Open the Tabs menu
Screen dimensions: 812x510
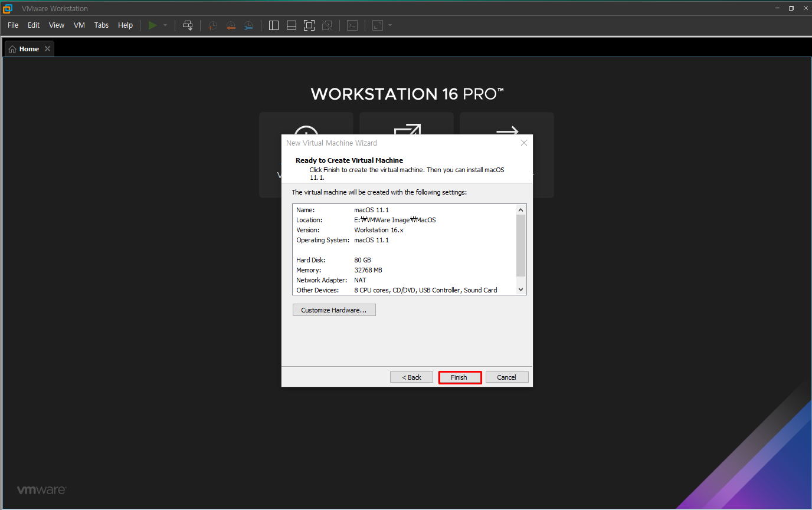click(x=102, y=25)
